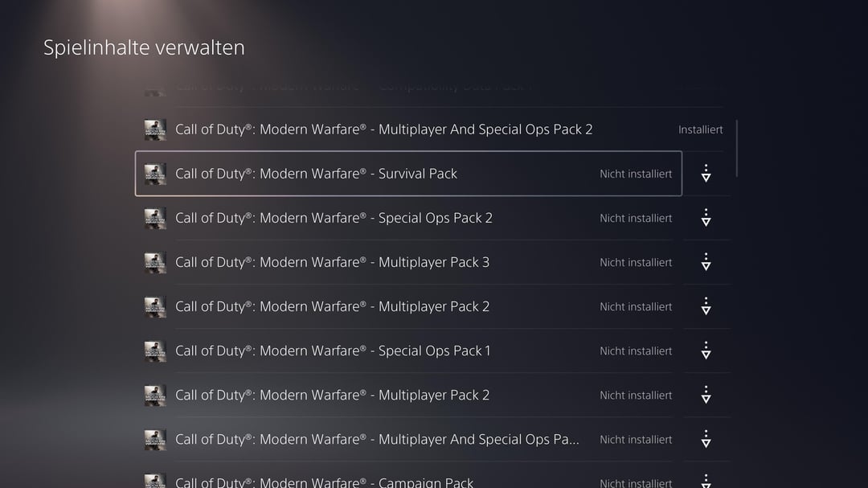This screenshot has width=868, height=488.
Task: Click the download icon for Survival Pack
Action: coord(706,174)
